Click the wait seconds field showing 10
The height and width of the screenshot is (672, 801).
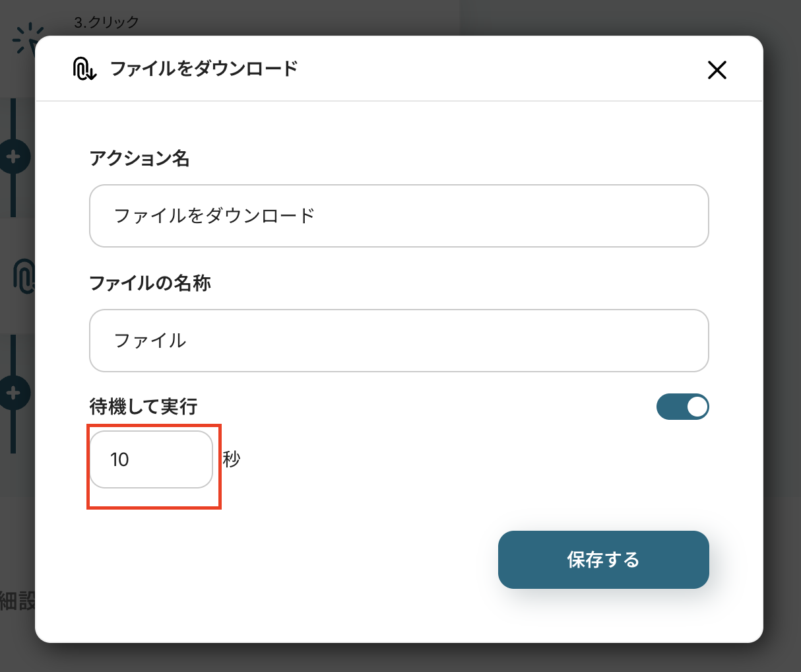click(151, 459)
